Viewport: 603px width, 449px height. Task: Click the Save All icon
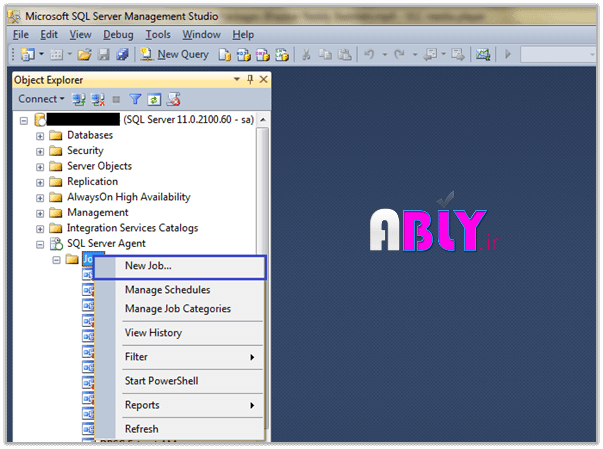tap(122, 55)
